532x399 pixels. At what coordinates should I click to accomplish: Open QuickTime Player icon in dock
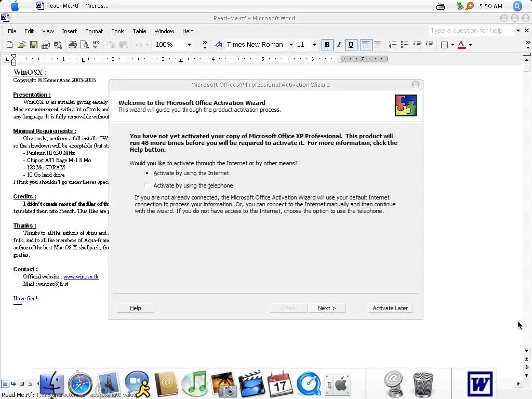pyautogui.click(x=309, y=384)
